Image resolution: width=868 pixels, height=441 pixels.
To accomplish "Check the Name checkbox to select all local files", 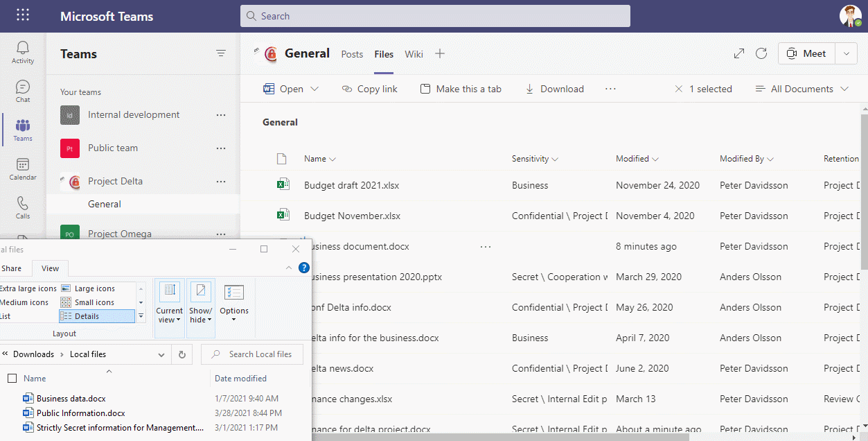I will pos(12,378).
